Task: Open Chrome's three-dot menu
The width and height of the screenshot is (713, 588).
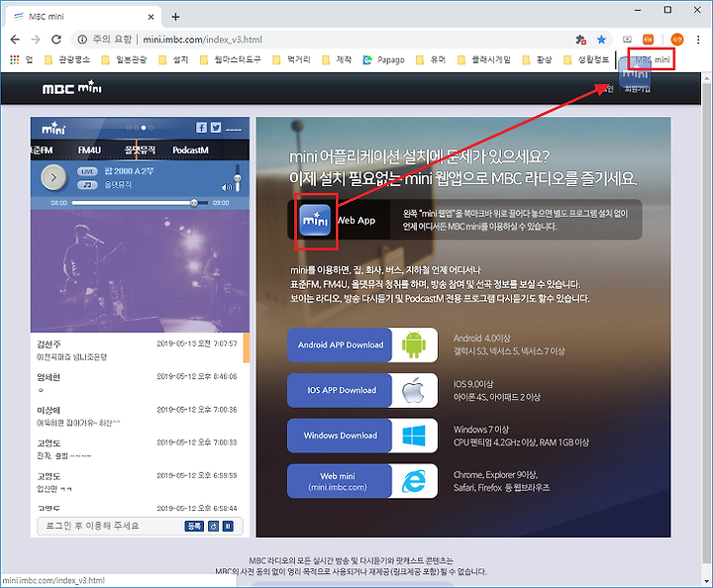Action: tap(698, 40)
